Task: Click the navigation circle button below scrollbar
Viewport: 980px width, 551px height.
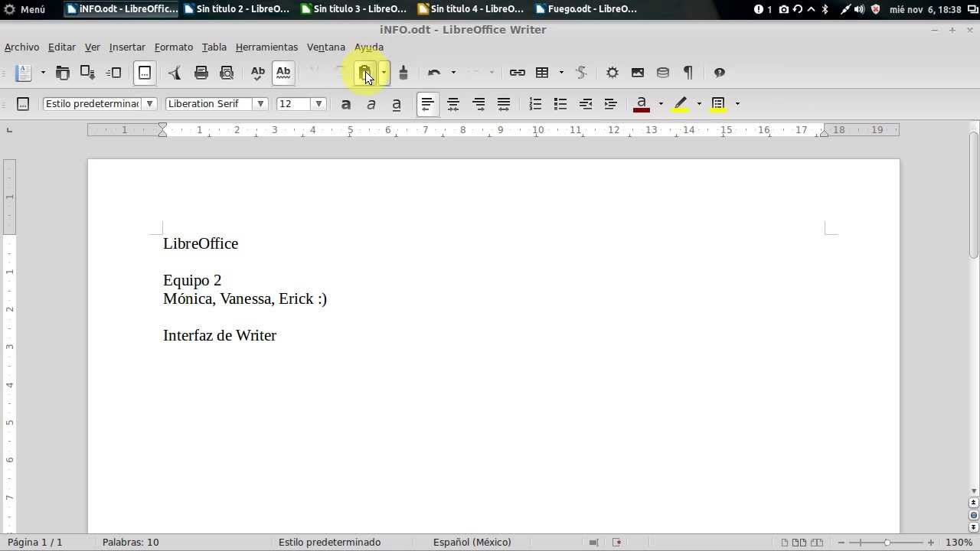Action: pyautogui.click(x=974, y=516)
